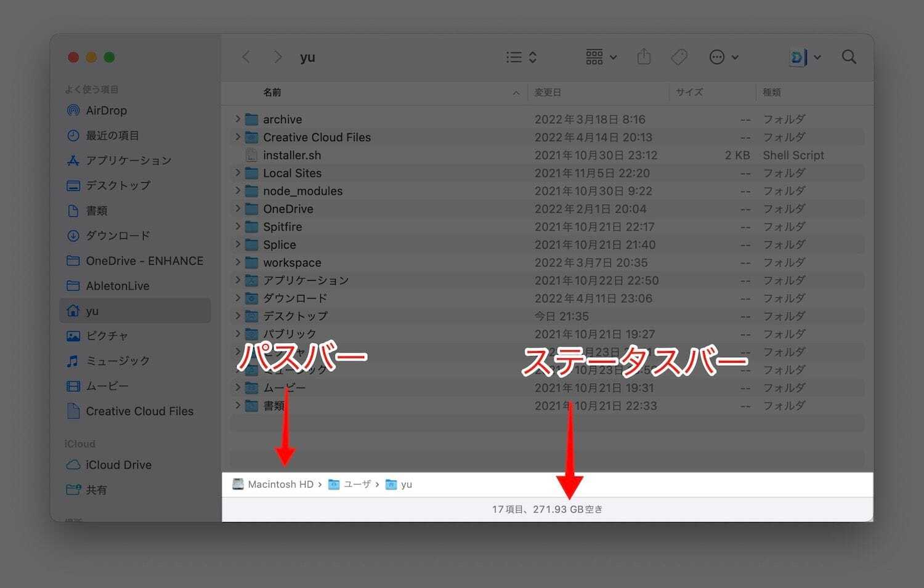
Task: Open アプリケーション in the sidebar
Action: coord(135,161)
